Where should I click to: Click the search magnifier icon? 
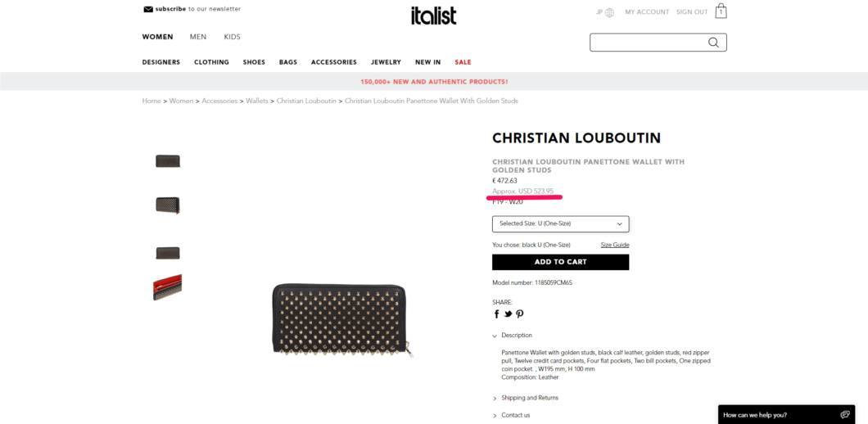(x=713, y=43)
